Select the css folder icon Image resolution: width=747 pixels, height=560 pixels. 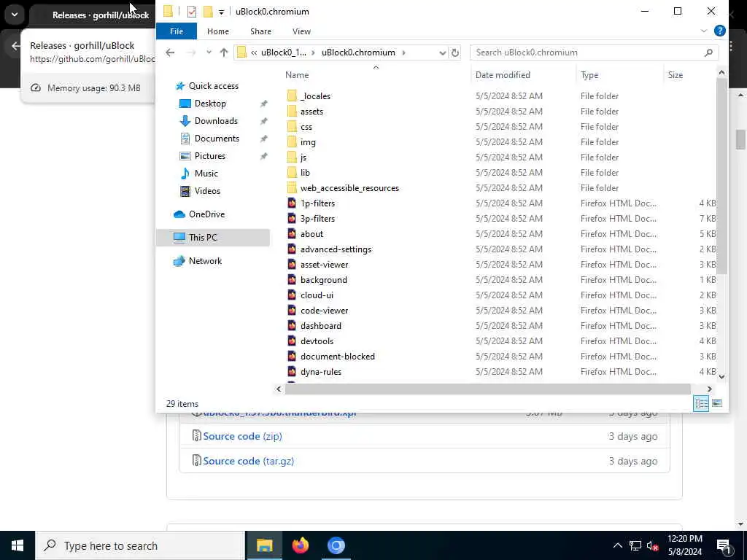coord(292,127)
